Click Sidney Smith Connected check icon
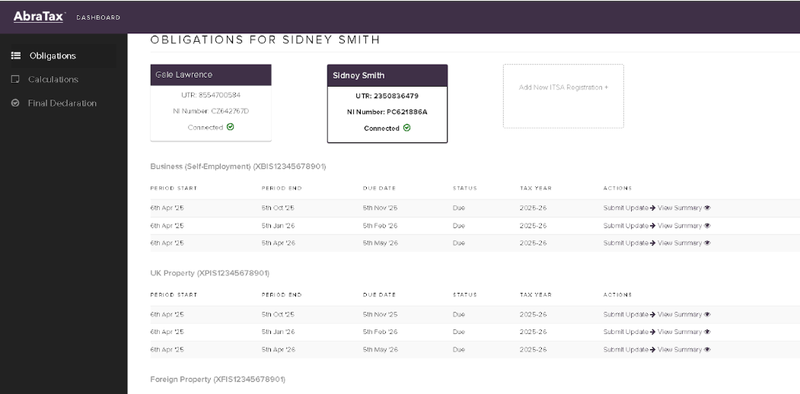The image size is (800, 394). 407,128
